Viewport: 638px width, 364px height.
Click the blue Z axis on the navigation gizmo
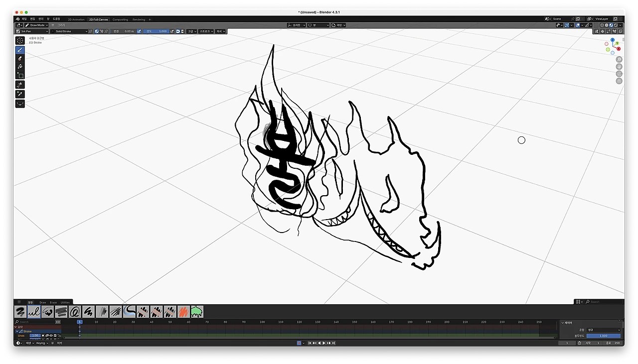click(613, 40)
